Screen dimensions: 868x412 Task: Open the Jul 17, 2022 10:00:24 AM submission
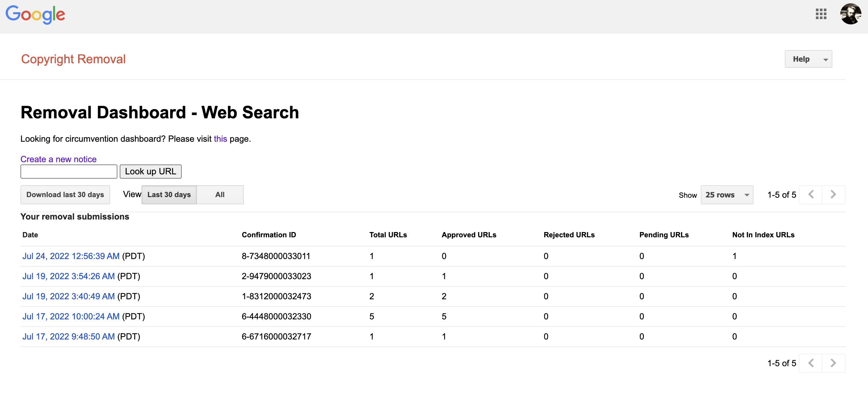point(71,316)
